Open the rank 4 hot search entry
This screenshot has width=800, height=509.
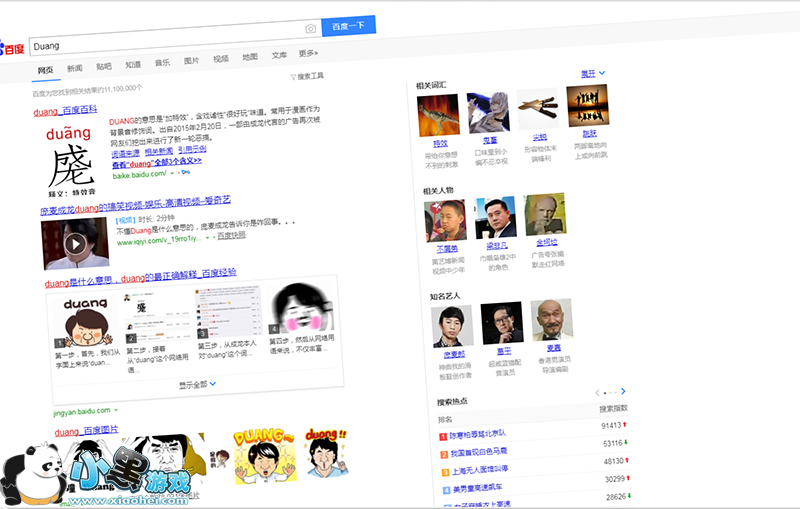tap(478, 488)
